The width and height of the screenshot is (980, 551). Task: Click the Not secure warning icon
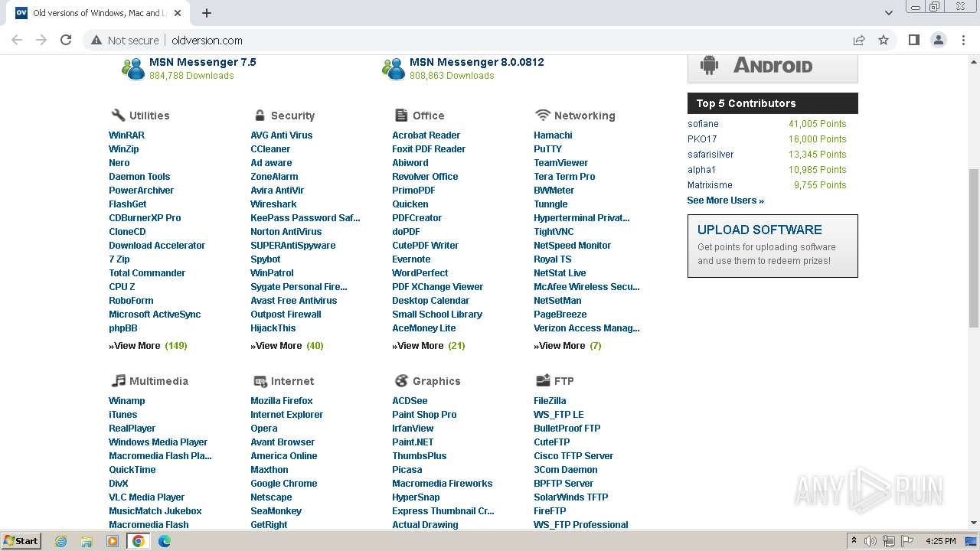96,40
